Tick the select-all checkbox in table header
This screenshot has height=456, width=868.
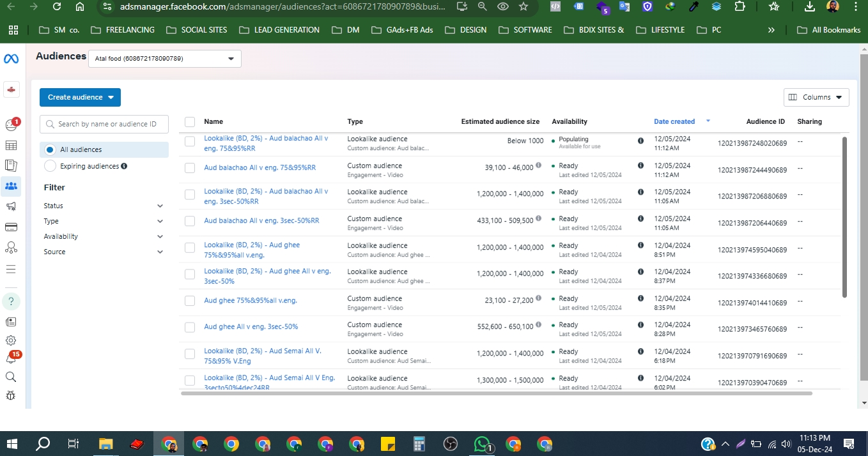(190, 122)
